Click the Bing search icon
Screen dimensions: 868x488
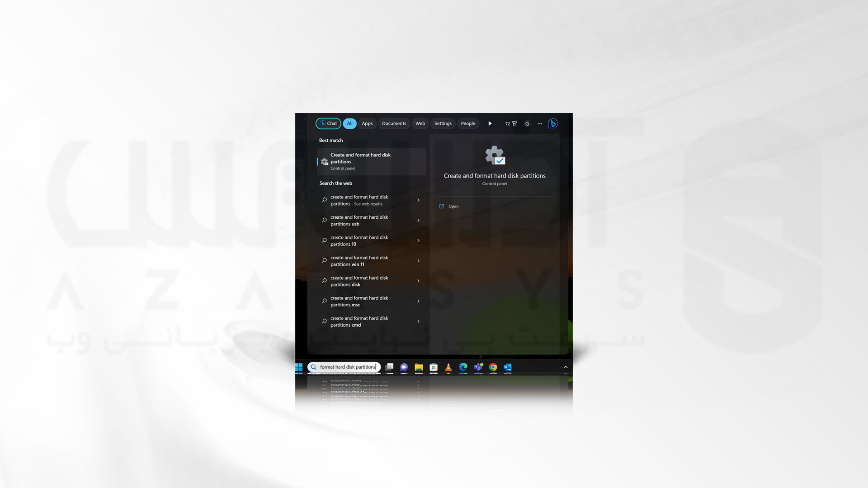click(552, 123)
